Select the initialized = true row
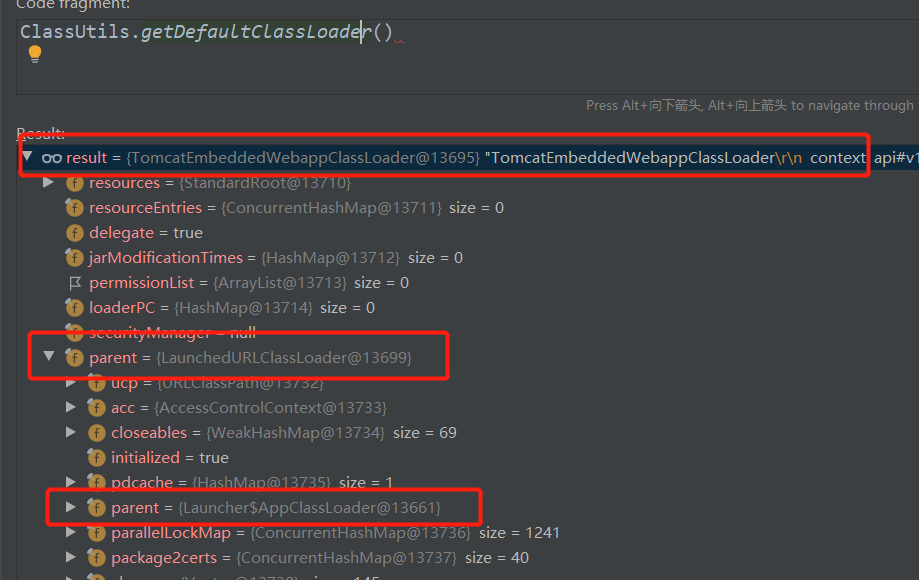The width and height of the screenshot is (919, 580). click(x=170, y=458)
